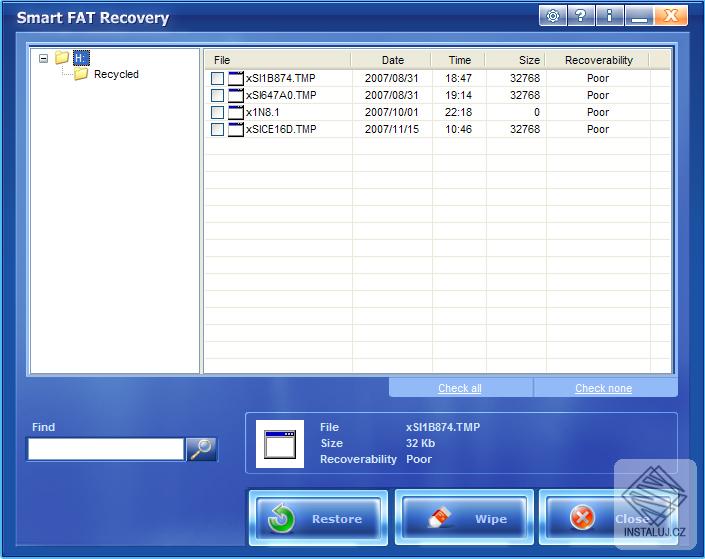Screen dimensions: 705x559
Task: Click the file icon of xSICE16D.TMP row
Action: point(236,130)
